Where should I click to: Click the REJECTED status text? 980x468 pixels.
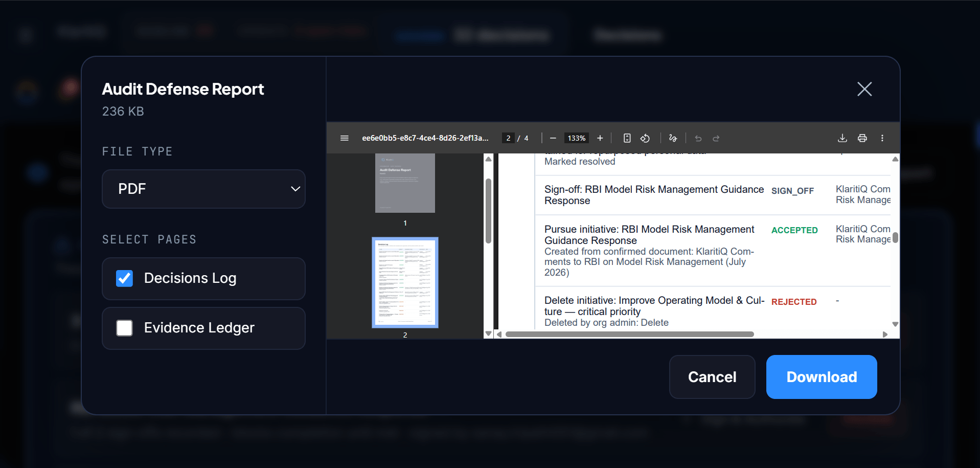coord(794,302)
